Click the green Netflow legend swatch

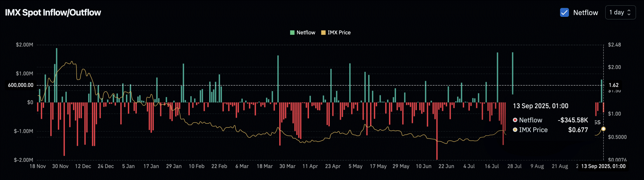[292, 32]
